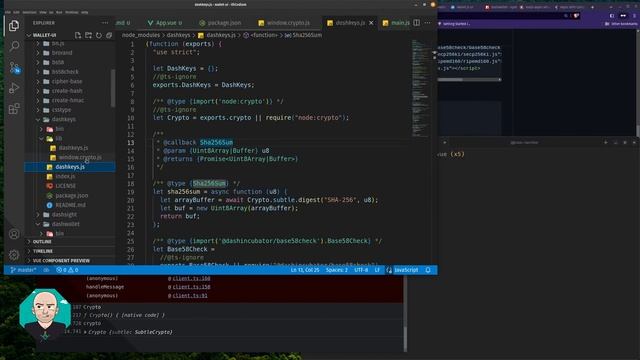Refresh the Explorer file tree

point(99,35)
